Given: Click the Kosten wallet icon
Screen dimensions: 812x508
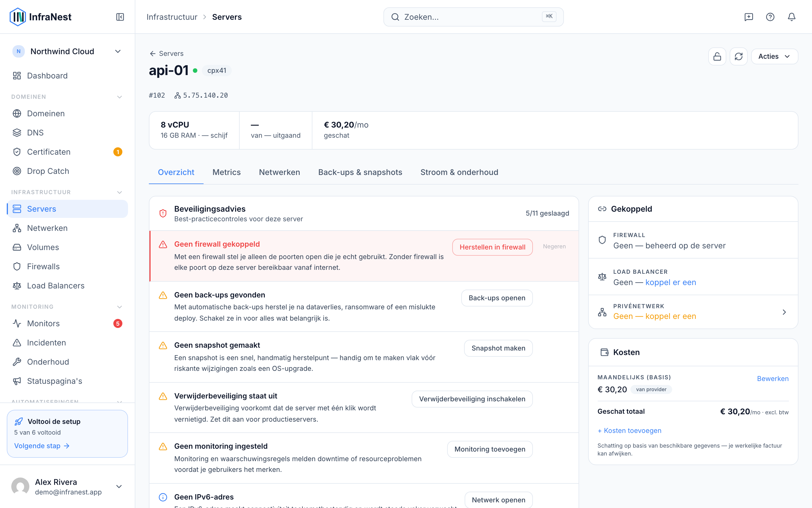Looking at the screenshot, I should 604,352.
